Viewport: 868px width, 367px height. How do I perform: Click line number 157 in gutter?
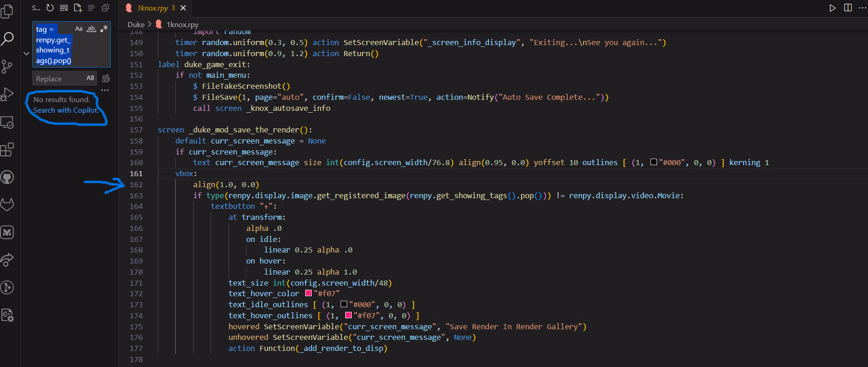(x=136, y=130)
